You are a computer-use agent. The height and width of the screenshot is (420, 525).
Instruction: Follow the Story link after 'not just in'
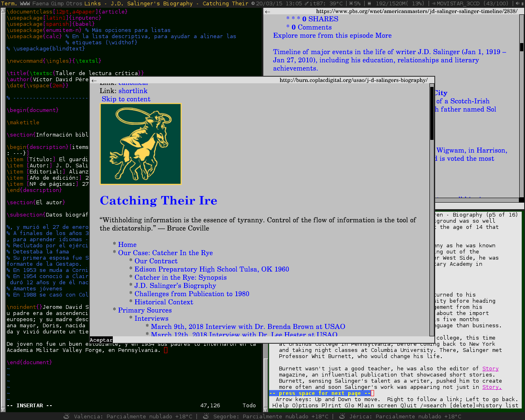(x=492, y=387)
